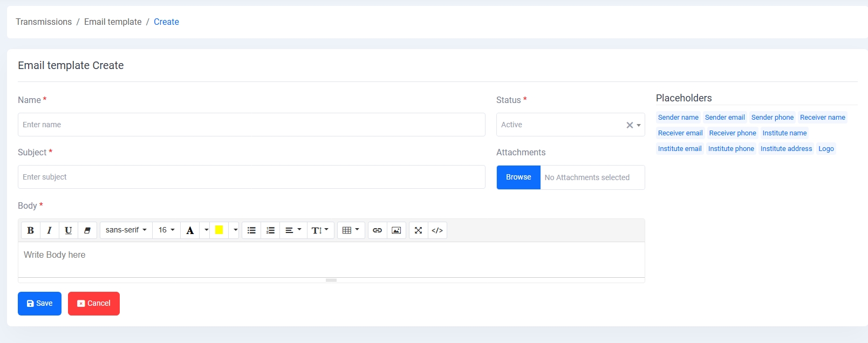Screen dimensions: 868x343
Task: Insert the Sender phone placeholder
Action: point(773,118)
